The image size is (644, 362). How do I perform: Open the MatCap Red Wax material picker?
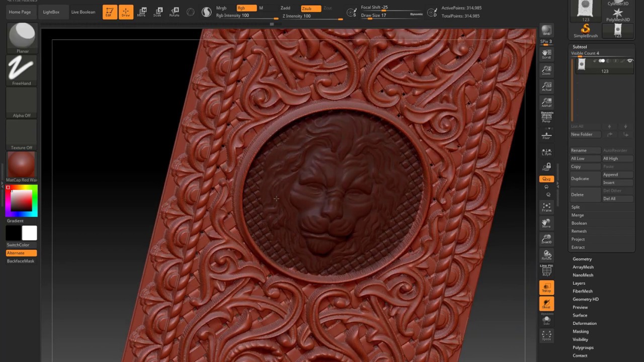(x=22, y=167)
